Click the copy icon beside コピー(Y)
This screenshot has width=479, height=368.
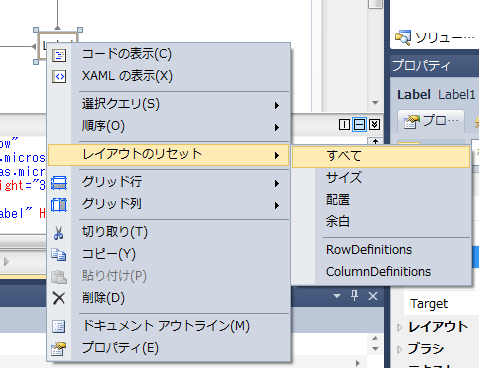(x=59, y=255)
